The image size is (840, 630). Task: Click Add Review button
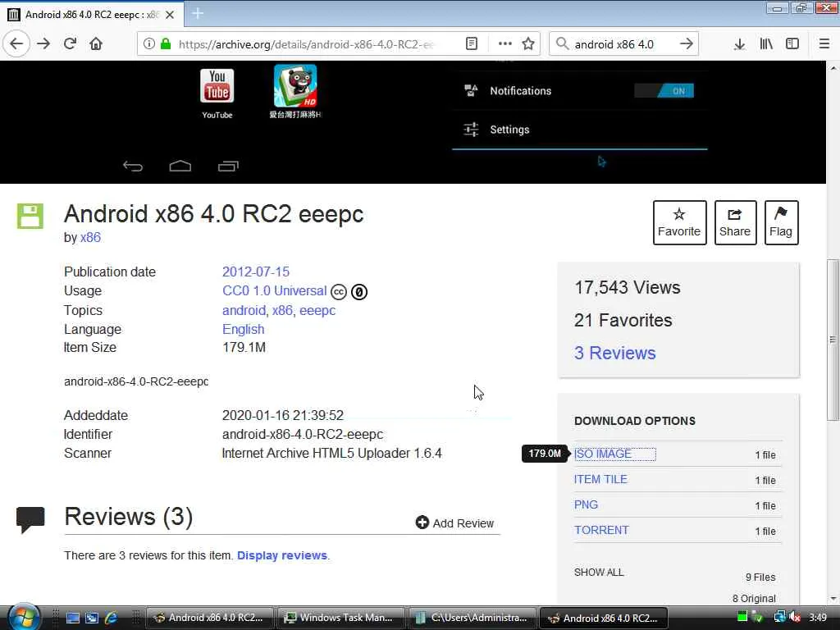point(454,523)
